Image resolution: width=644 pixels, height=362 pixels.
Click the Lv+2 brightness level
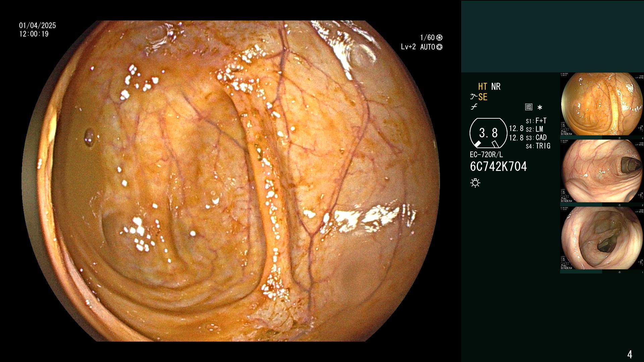point(408,47)
